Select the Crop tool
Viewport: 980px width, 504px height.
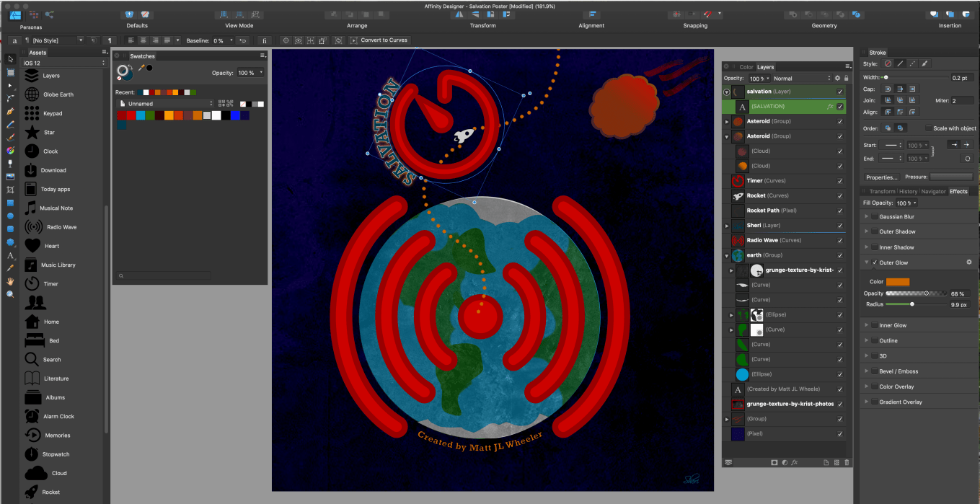click(x=10, y=190)
